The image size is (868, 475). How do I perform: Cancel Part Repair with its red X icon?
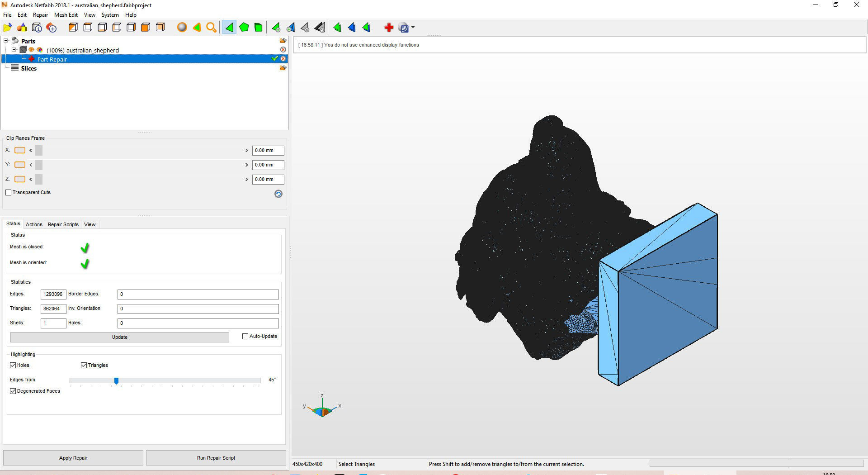[283, 59]
